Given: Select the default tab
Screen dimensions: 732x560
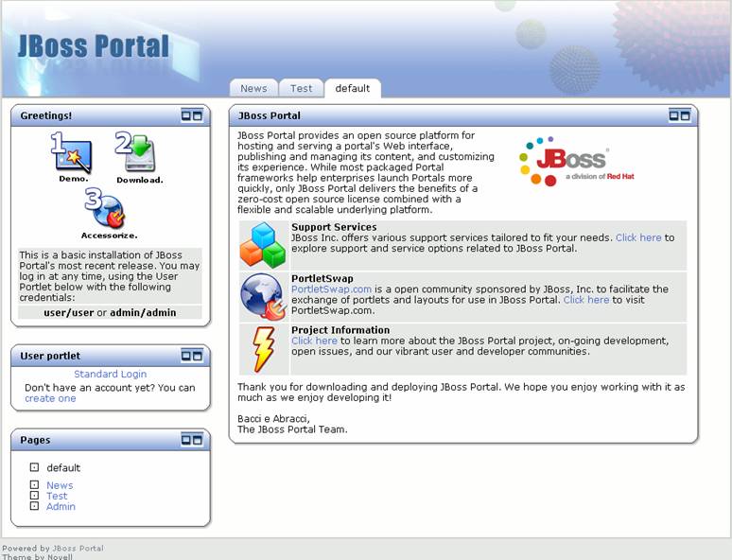Looking at the screenshot, I should 353,88.
